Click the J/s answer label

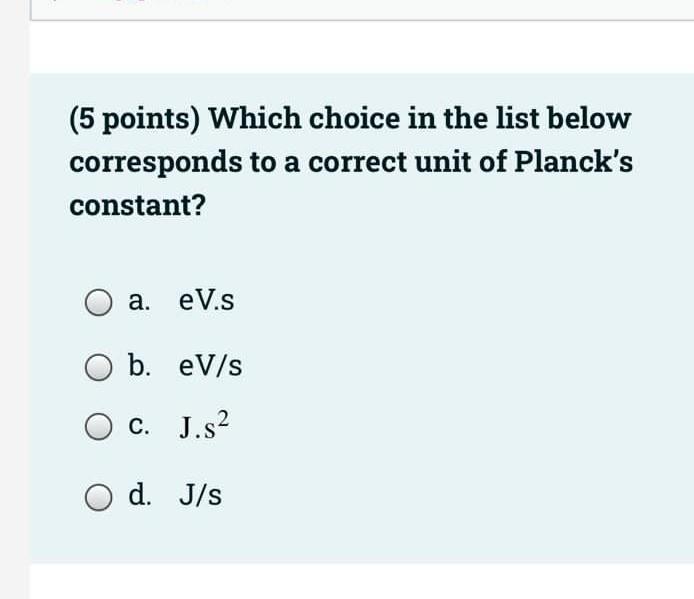point(200,495)
